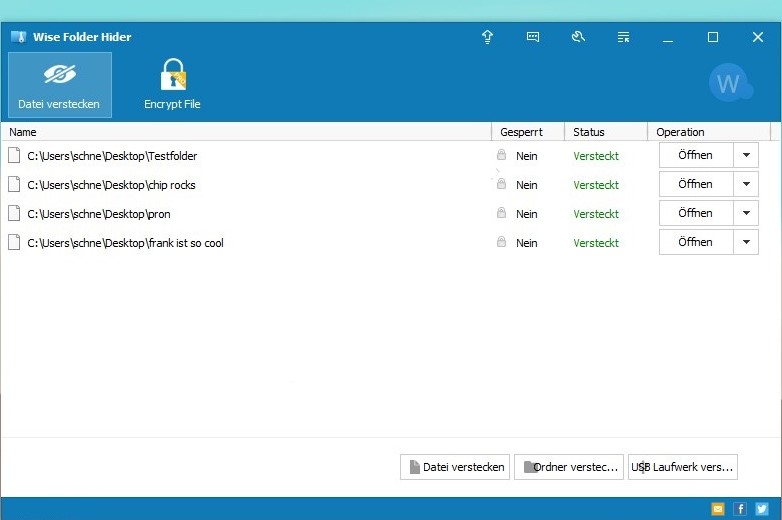Close the Wise Folder Hider window
The image size is (782, 520).
758,37
